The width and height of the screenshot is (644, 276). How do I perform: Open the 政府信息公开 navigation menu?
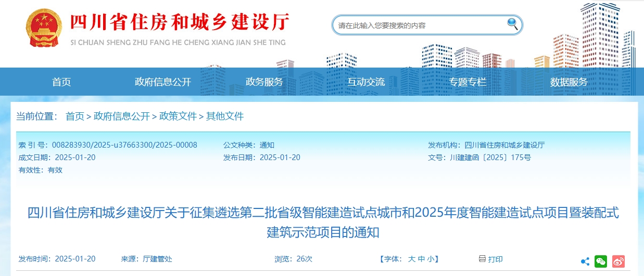[163, 82]
